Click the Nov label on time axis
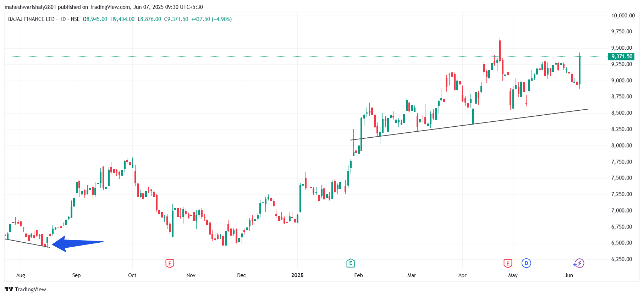Viewport: 644px width, 297px height. click(191, 275)
